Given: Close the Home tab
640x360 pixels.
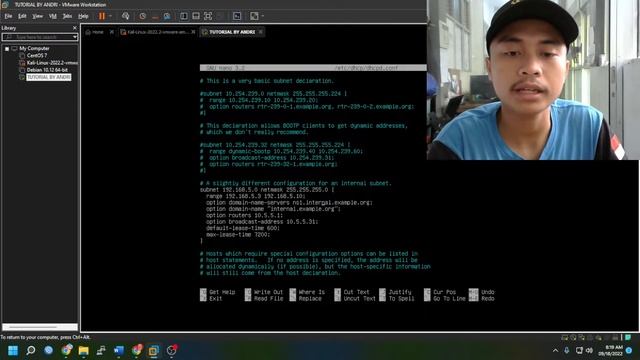Looking at the screenshot, I should coord(111,32).
